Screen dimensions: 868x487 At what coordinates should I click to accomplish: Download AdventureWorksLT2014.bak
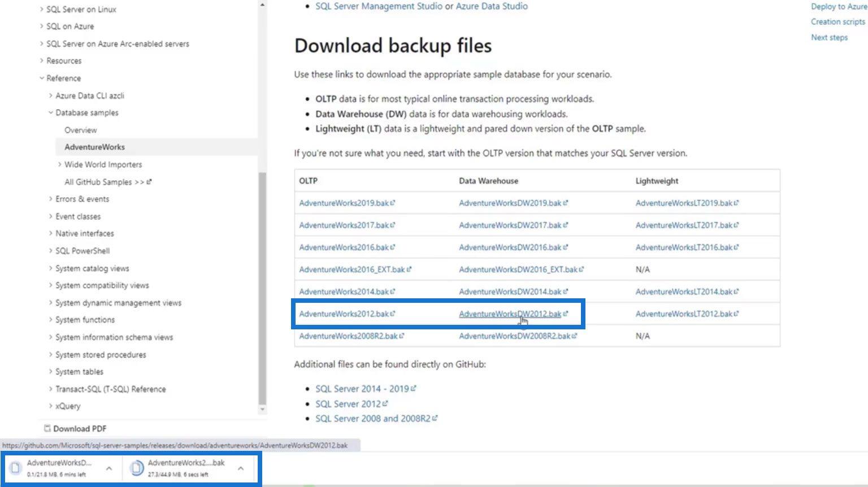click(x=687, y=292)
